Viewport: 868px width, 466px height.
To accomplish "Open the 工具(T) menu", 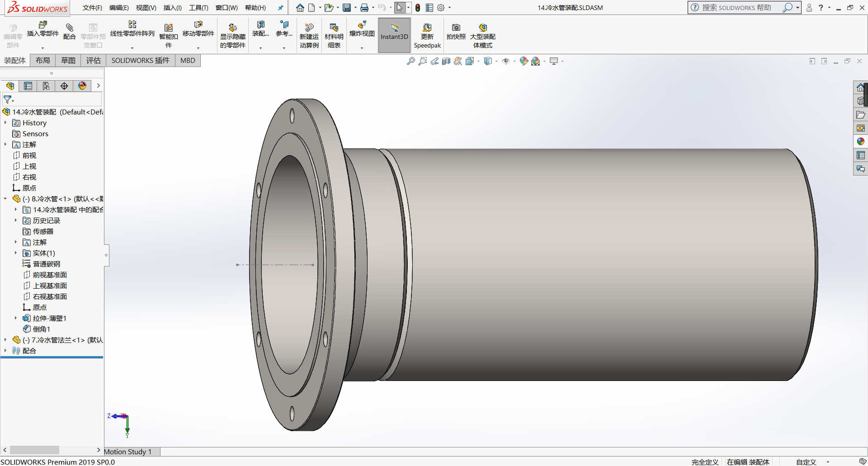I will (198, 8).
